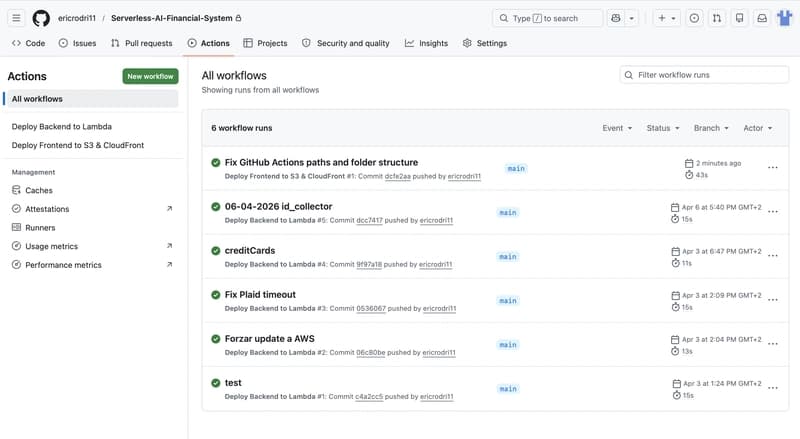Viewport: 800px width, 439px height.
Task: Open the Event filter dropdown
Action: coord(617,128)
